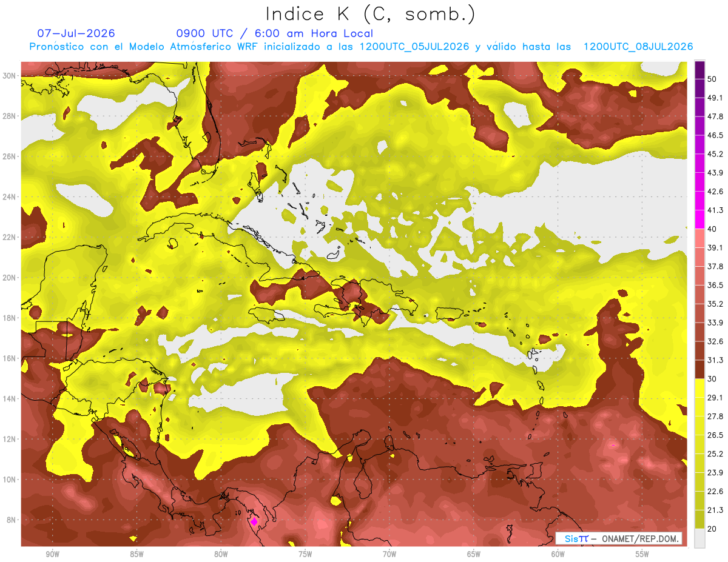Click the '46.5' color scale value
The width and height of the screenshot is (728, 562).
(x=715, y=135)
